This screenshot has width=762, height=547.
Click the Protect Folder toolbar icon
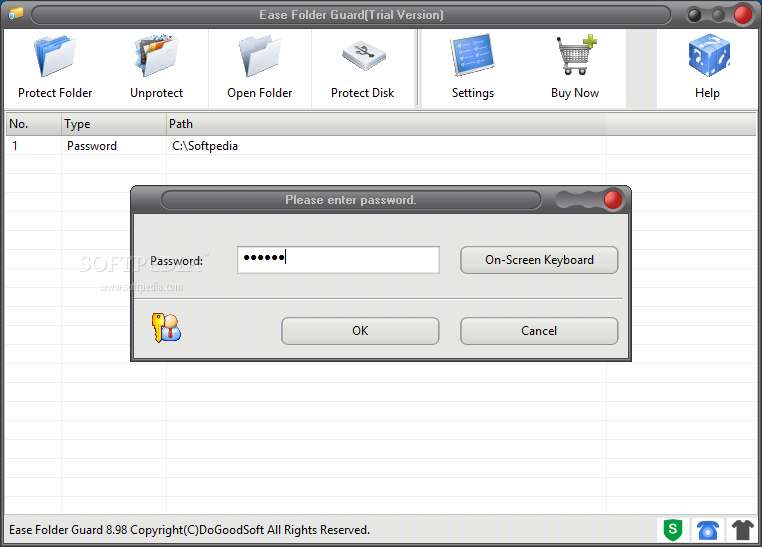coord(55,56)
